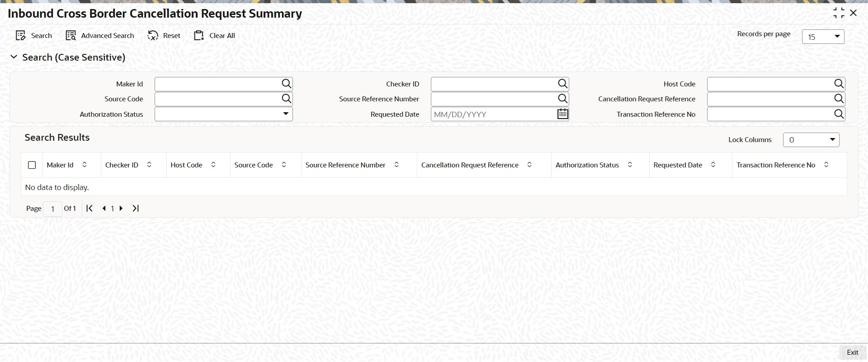
Task: Jump to the last results page
Action: [x=136, y=208]
